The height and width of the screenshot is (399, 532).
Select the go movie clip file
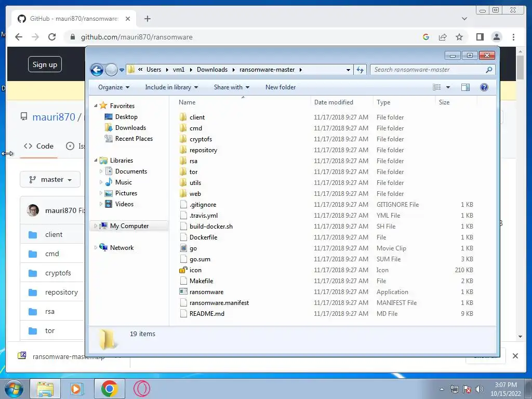click(x=193, y=248)
